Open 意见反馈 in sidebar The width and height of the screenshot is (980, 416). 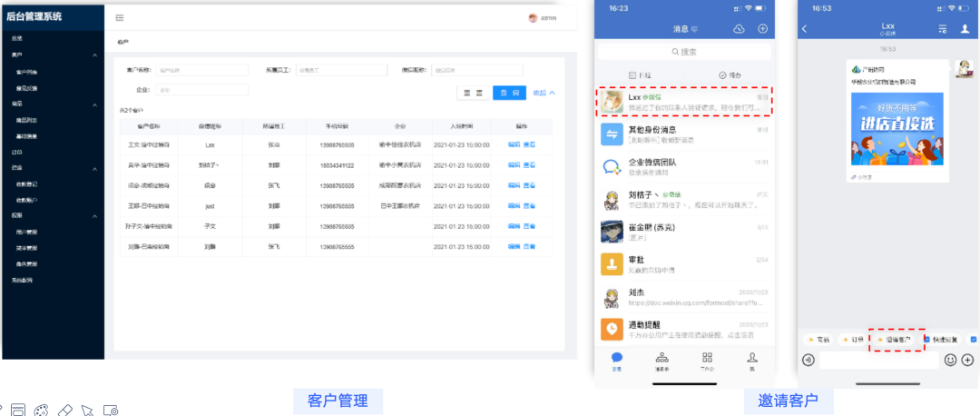27,88
